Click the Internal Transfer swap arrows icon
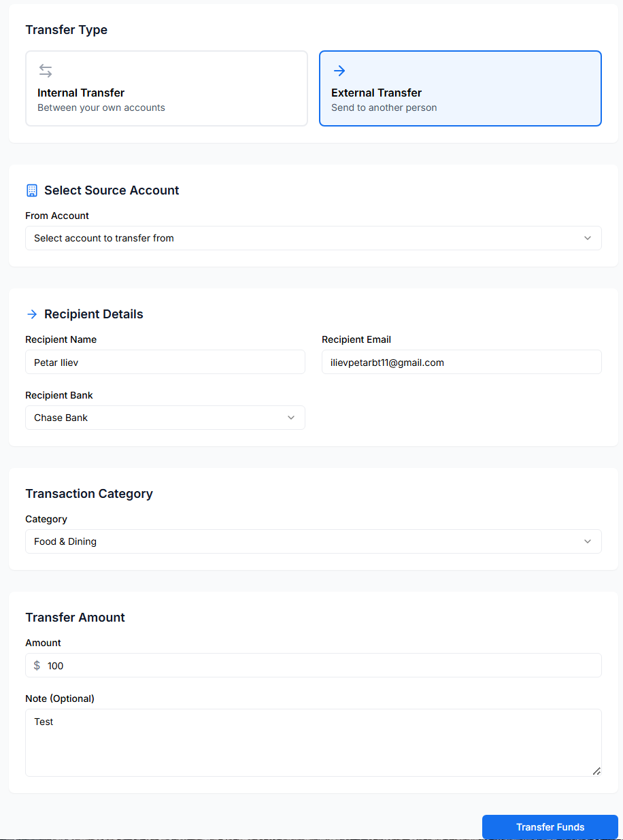Viewport: 623px width, 840px height. (x=46, y=71)
